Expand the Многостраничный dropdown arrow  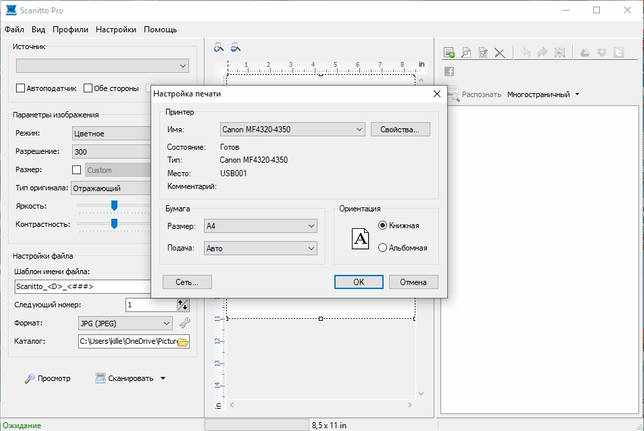577,94
